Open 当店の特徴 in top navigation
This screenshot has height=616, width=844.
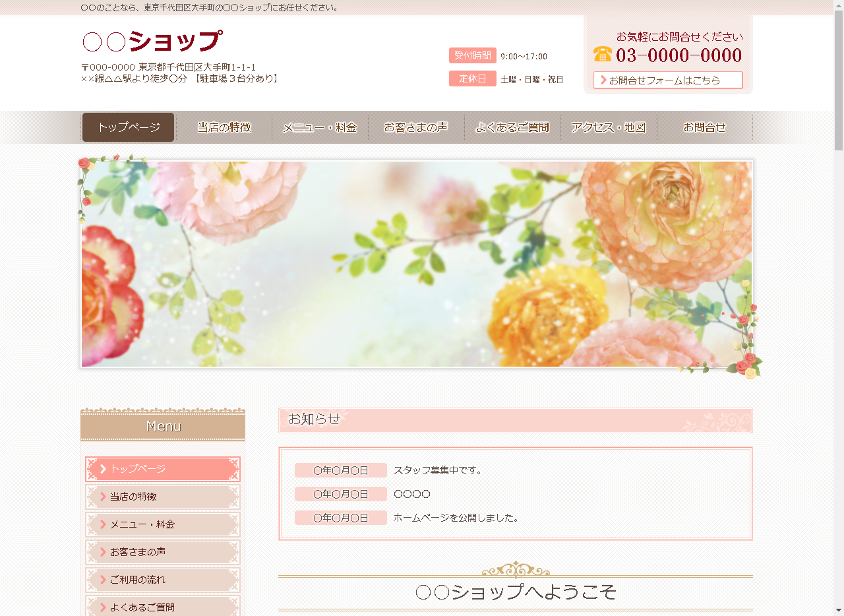click(x=224, y=127)
